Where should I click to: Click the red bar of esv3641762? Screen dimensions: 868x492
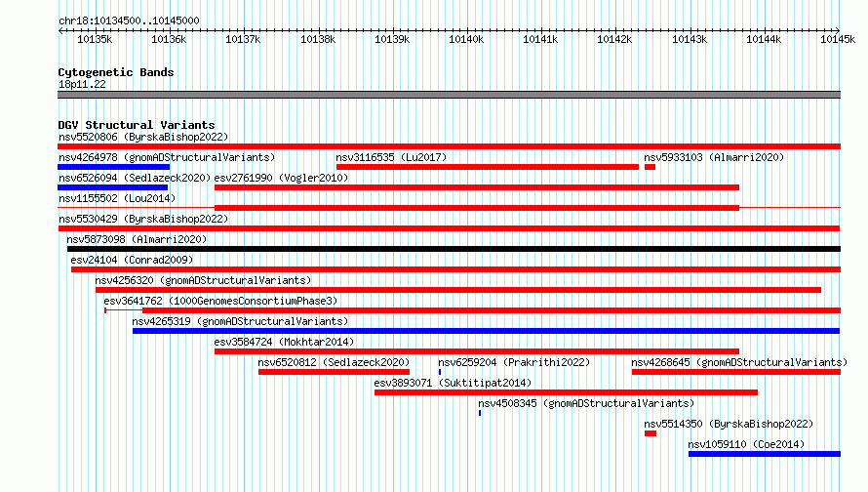[492, 310]
